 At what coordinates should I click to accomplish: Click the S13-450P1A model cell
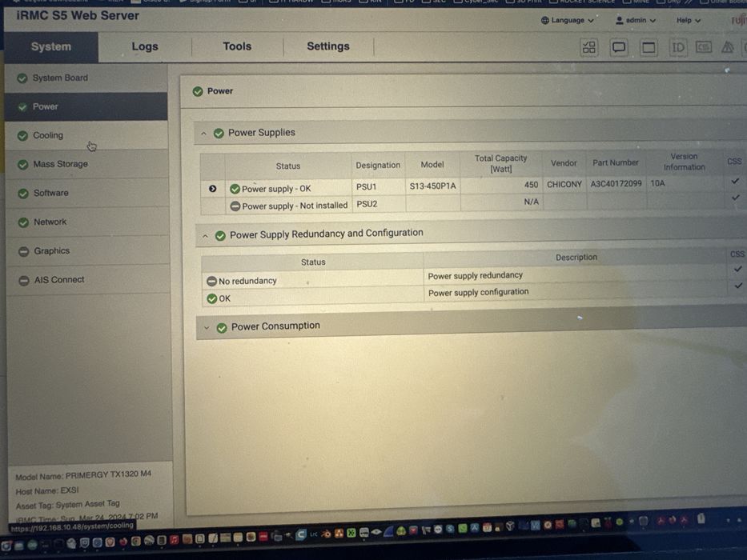(x=432, y=186)
